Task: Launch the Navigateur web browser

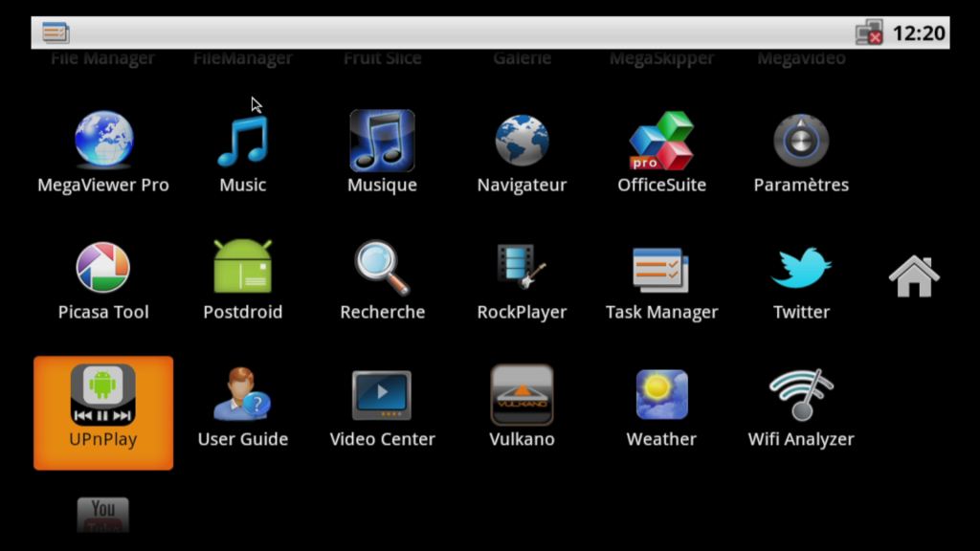Action: click(522, 152)
